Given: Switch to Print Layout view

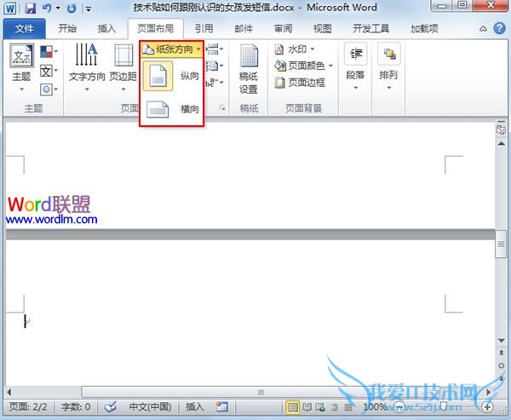Looking at the screenshot, I should tap(292, 407).
